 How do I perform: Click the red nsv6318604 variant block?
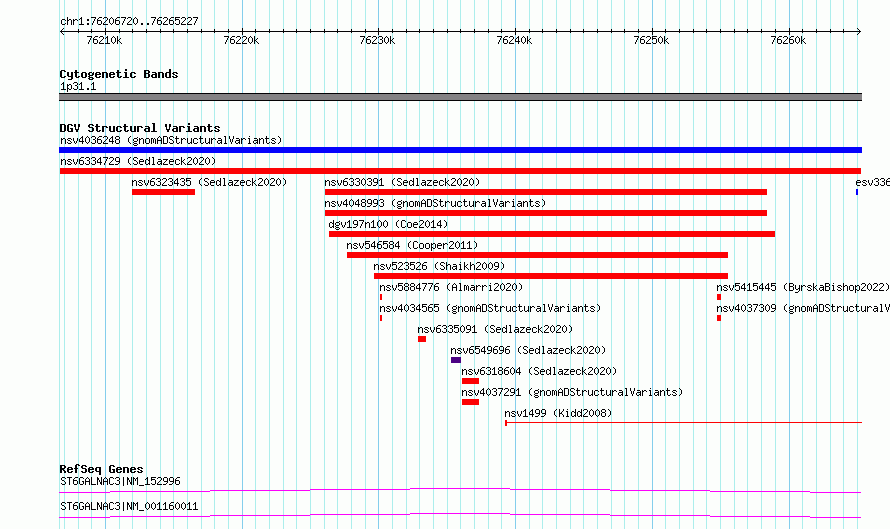471,381
